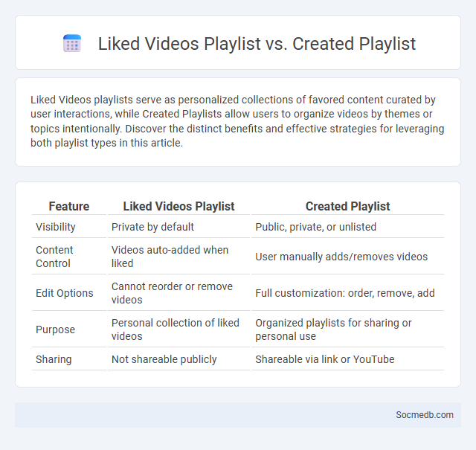Click the 'Full customization: order, remove, add' cell
The height and width of the screenshot is (450, 476).
coord(345,293)
